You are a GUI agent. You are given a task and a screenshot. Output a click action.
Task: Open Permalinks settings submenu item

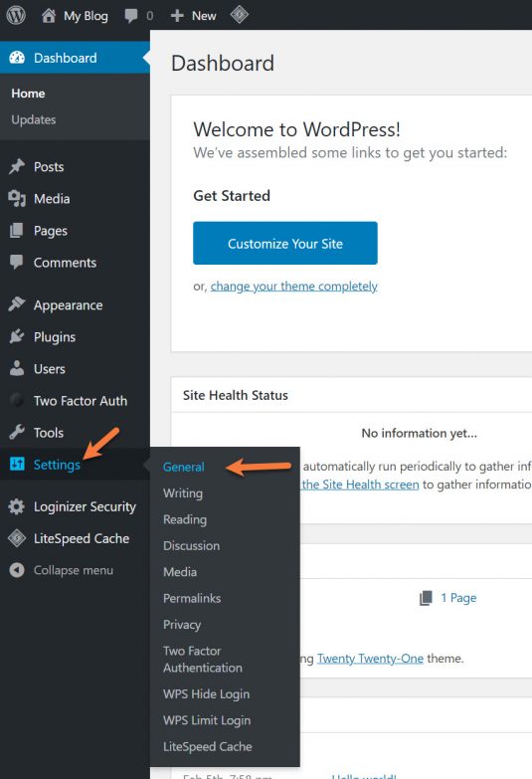pyautogui.click(x=192, y=598)
